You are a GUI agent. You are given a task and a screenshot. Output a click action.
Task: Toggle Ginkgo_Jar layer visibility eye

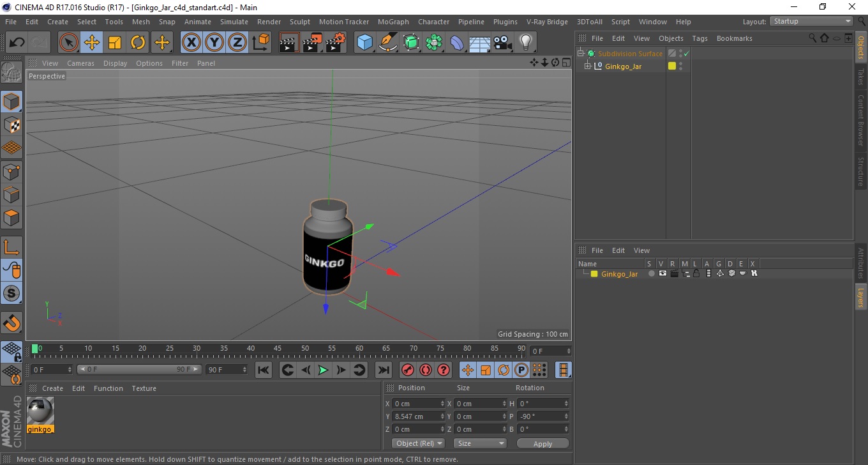662,273
